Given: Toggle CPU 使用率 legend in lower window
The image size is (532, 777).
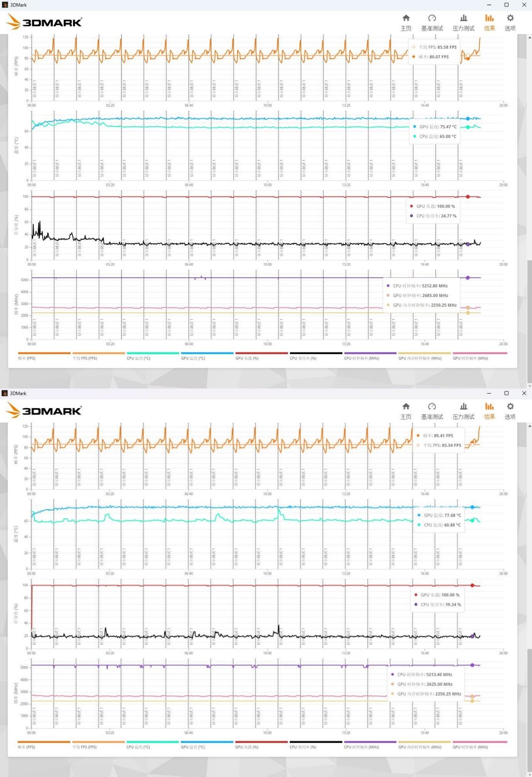Looking at the screenshot, I should (x=315, y=745).
